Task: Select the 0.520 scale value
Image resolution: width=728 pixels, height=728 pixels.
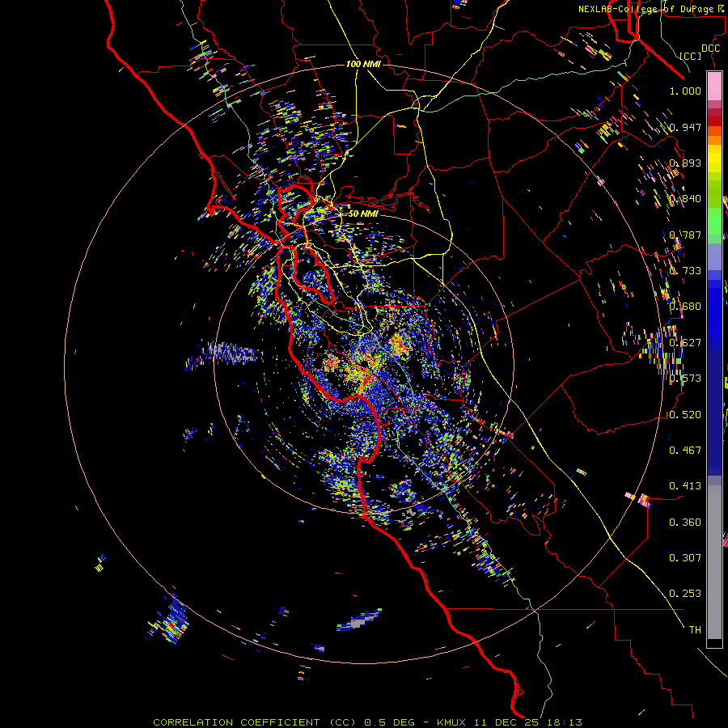Action: point(685,415)
